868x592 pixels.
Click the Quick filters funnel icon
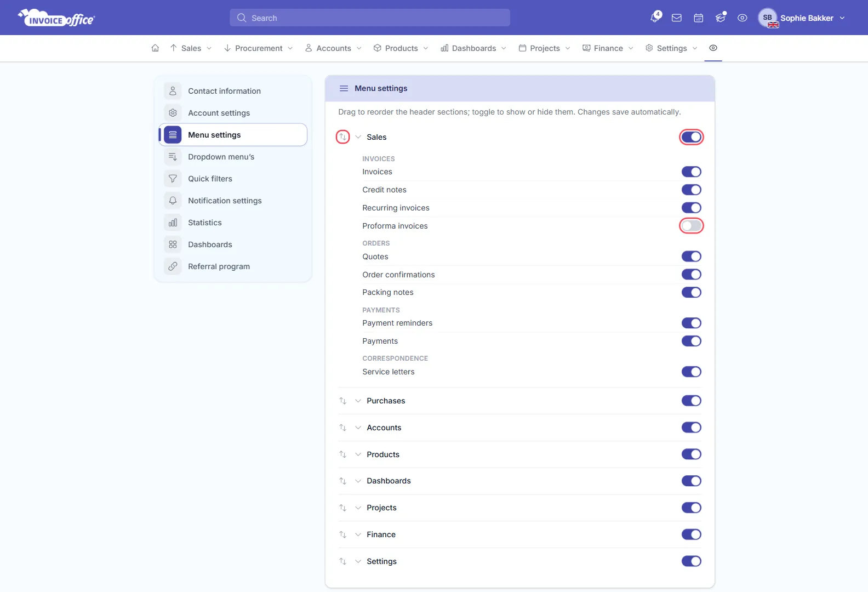coord(173,179)
